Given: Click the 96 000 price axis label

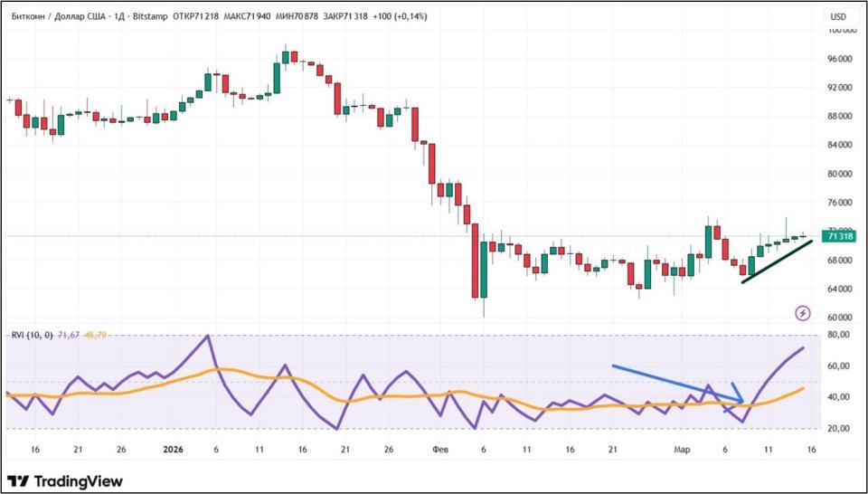Looking at the screenshot, I should (840, 59).
